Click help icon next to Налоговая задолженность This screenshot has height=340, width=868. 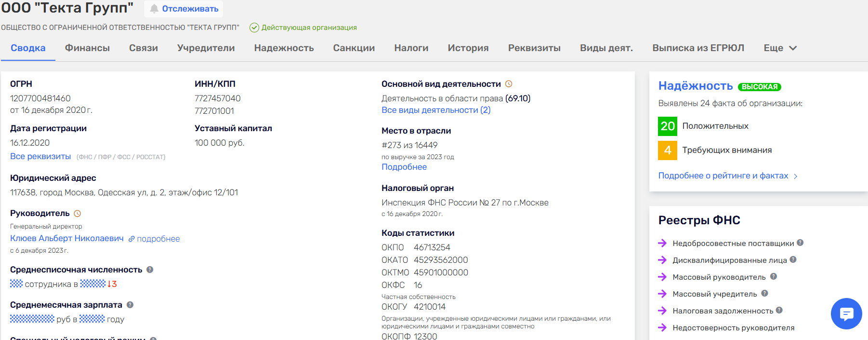point(779,310)
